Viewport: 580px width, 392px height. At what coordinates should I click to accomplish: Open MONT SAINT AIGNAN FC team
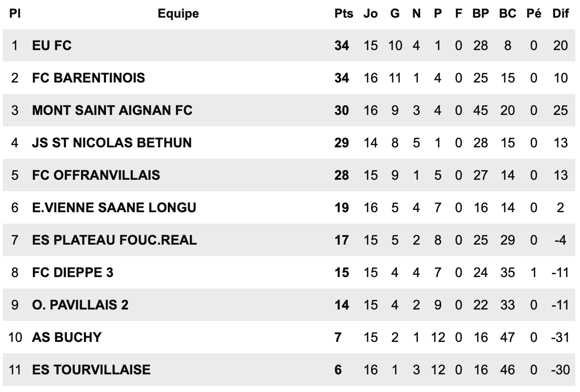(x=112, y=110)
